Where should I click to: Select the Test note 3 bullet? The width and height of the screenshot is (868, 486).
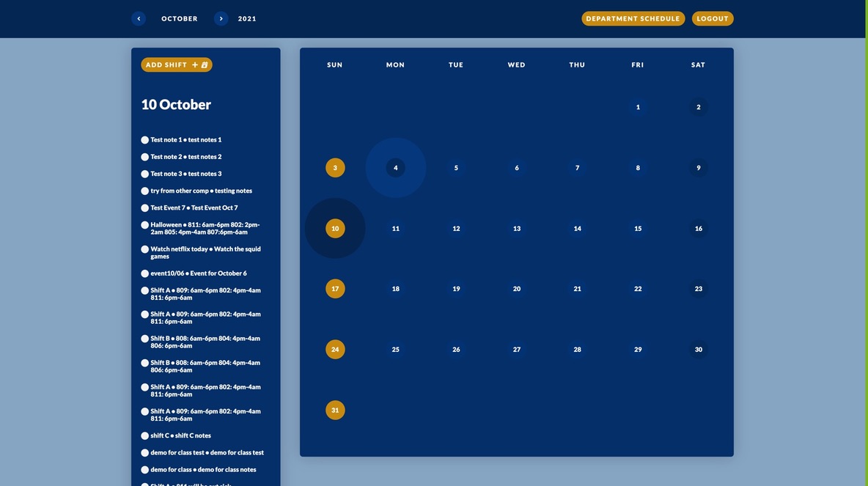144,174
